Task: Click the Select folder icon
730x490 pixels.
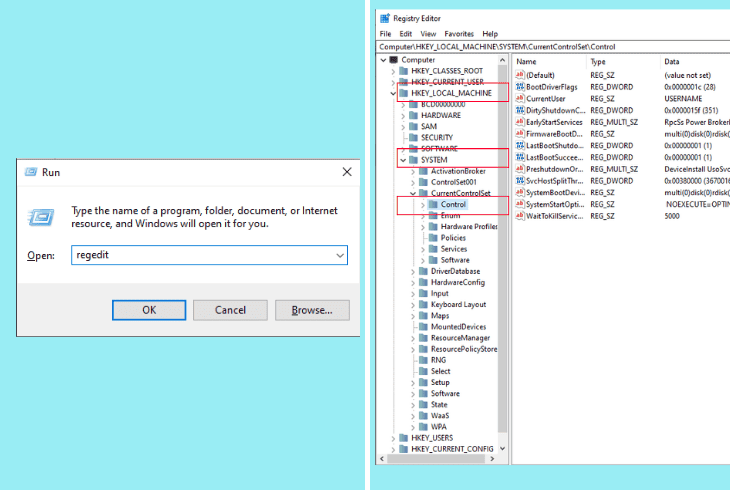Action: [423, 371]
